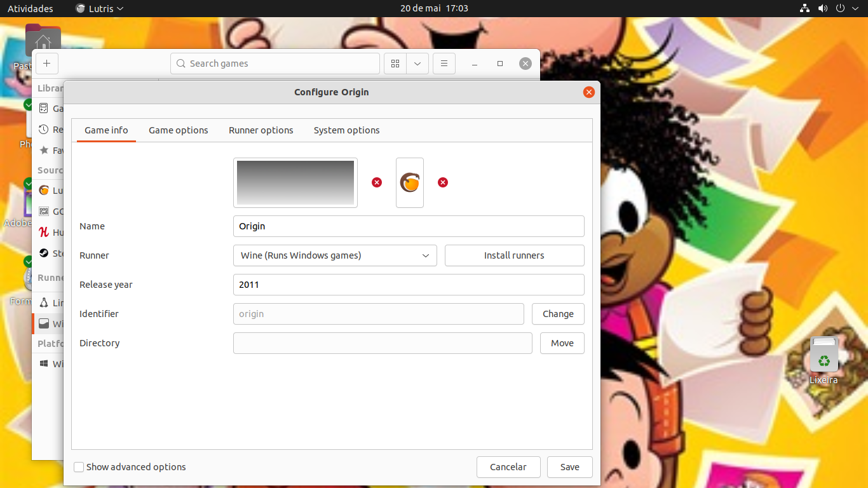Open the Game options tab
This screenshot has width=868, height=488.
(179, 130)
